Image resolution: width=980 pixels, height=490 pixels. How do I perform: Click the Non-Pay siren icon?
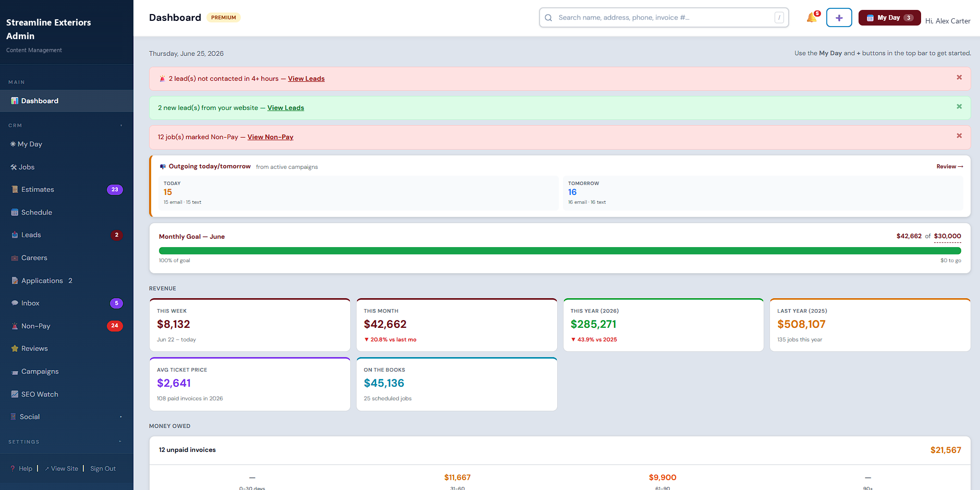(15, 326)
